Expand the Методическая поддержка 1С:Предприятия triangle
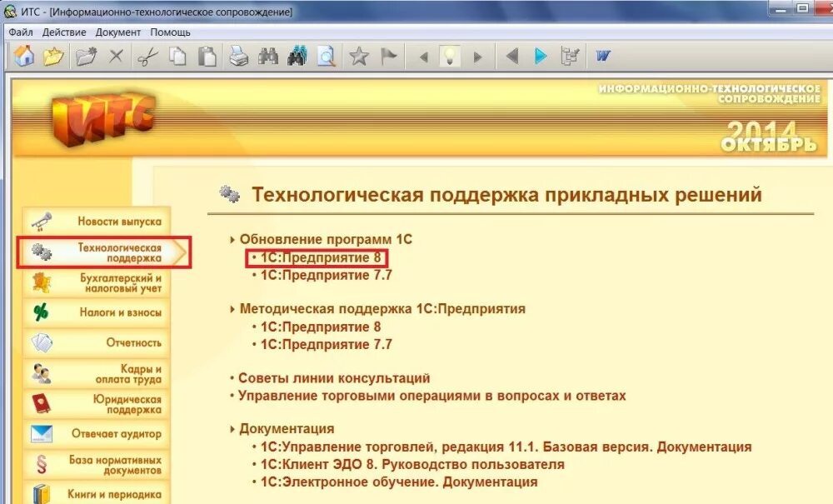This screenshot has height=504, width=833. 232,309
